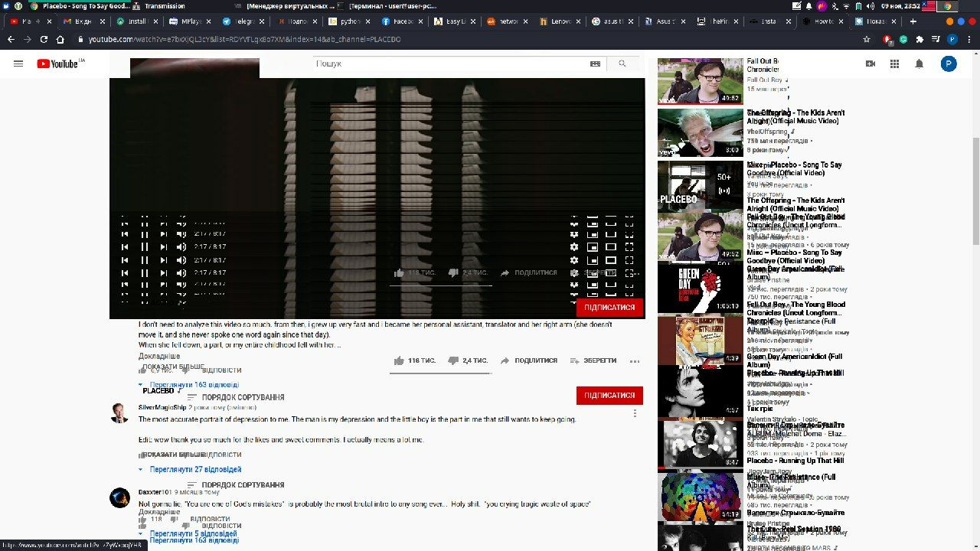The width and height of the screenshot is (980, 551).
Task: Click ЗБЕРЕГТИ save button on white page area
Action: tap(593, 360)
